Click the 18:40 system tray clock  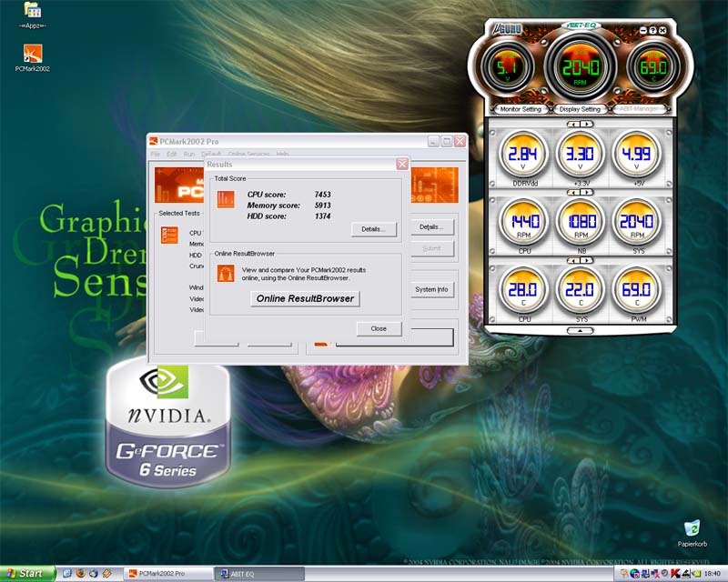click(713, 574)
